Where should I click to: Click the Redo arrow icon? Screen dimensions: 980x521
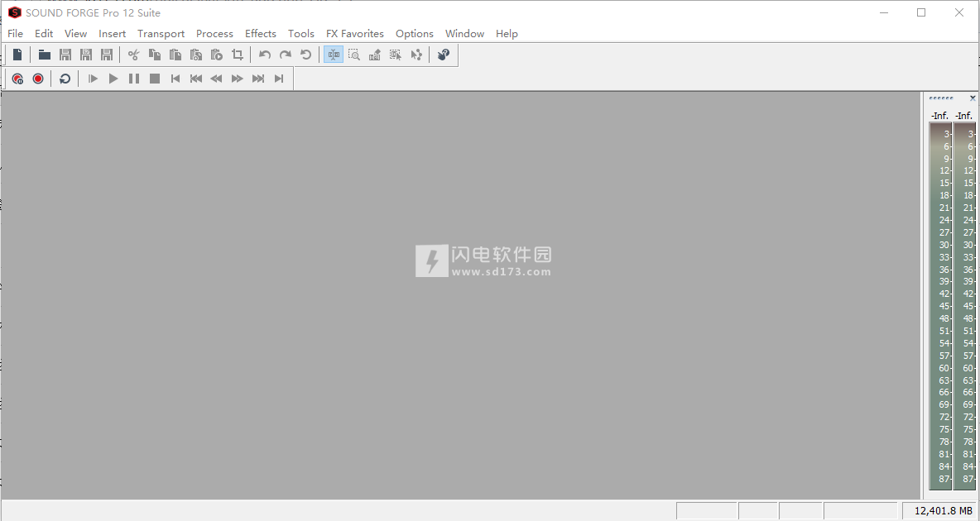pos(285,55)
